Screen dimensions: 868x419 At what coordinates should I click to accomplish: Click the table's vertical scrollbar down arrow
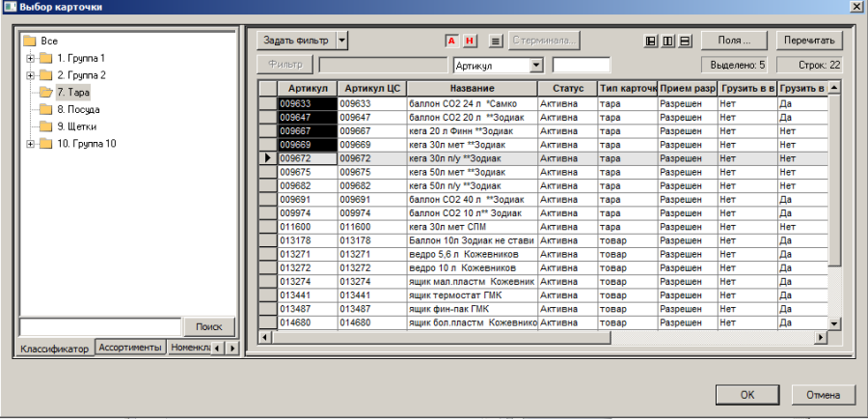click(x=834, y=322)
